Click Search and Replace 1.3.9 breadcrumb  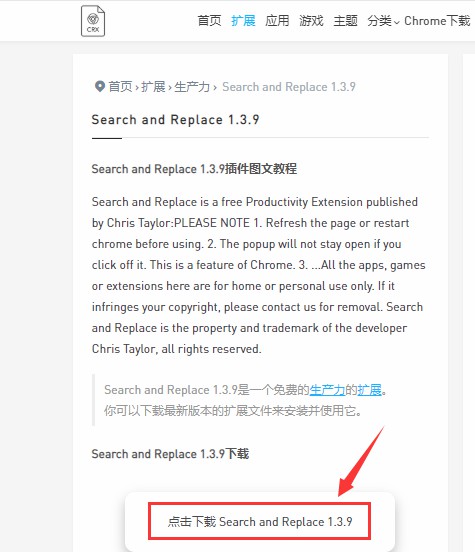tap(289, 87)
